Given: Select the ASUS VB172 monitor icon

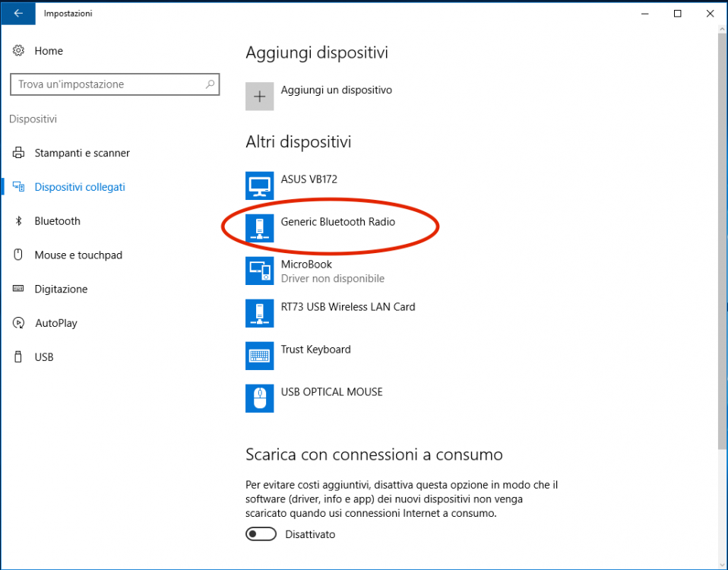Looking at the screenshot, I should pos(260,185).
